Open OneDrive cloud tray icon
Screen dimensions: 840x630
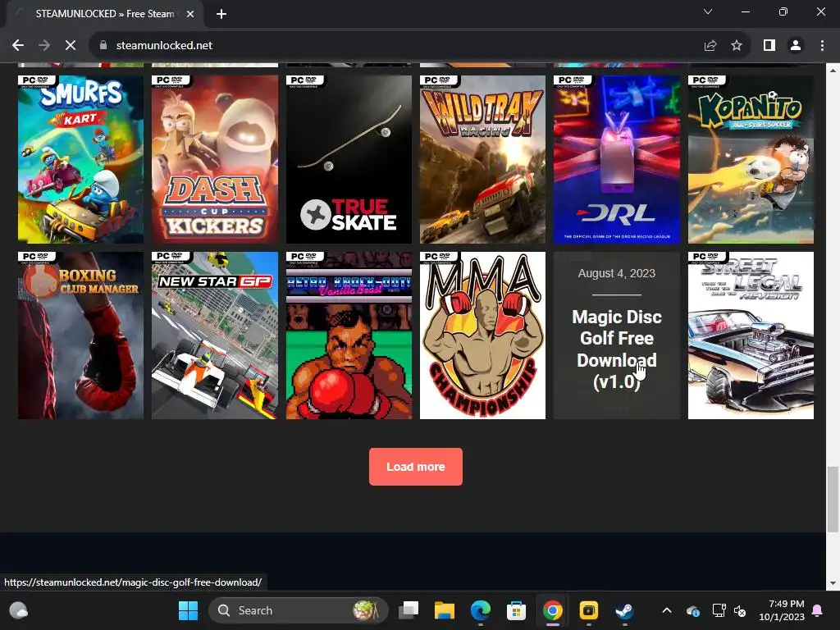[x=692, y=610]
